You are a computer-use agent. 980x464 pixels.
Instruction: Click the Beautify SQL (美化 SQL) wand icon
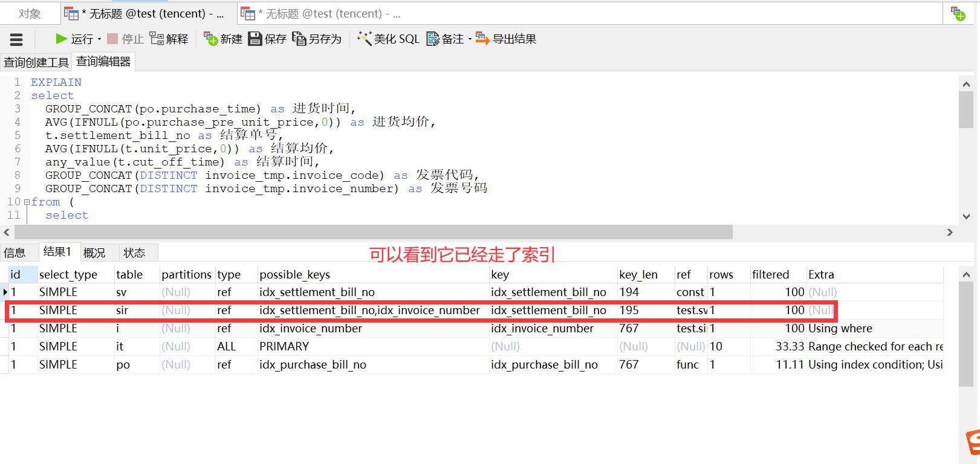coord(364,39)
